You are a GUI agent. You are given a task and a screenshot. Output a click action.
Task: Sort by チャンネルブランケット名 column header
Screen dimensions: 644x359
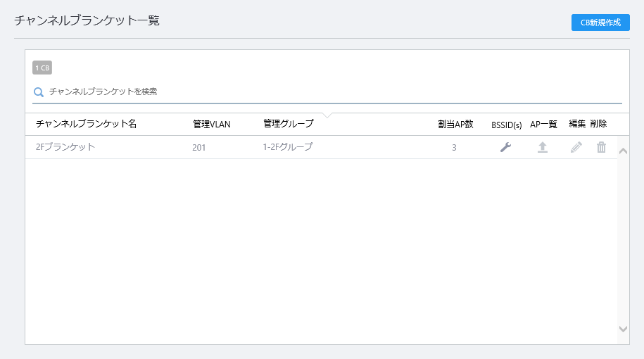[87, 124]
